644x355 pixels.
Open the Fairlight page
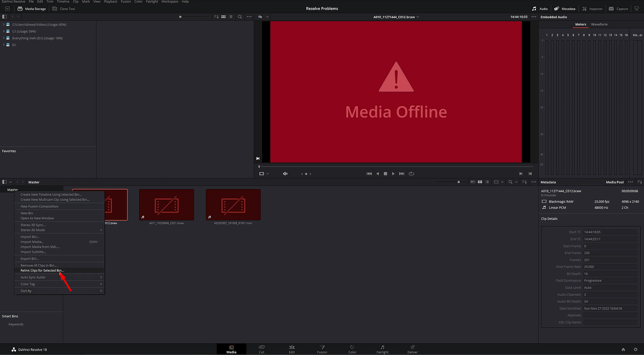click(382, 349)
